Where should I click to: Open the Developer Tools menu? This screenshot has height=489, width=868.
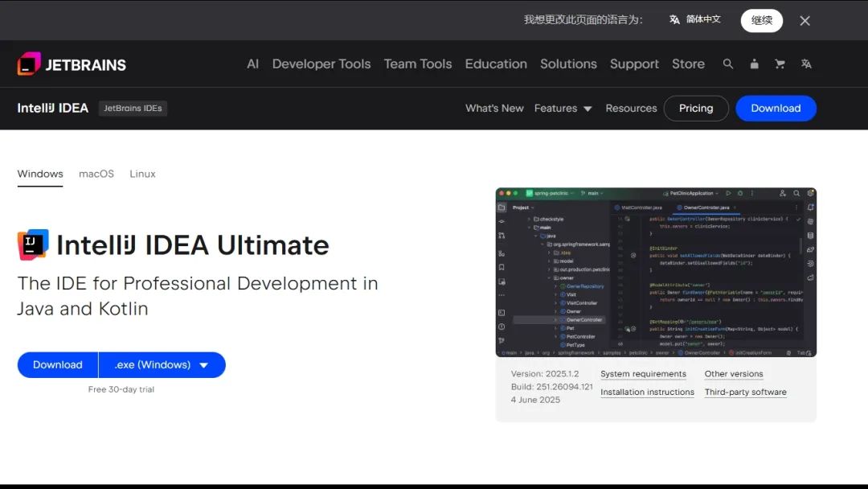click(321, 64)
